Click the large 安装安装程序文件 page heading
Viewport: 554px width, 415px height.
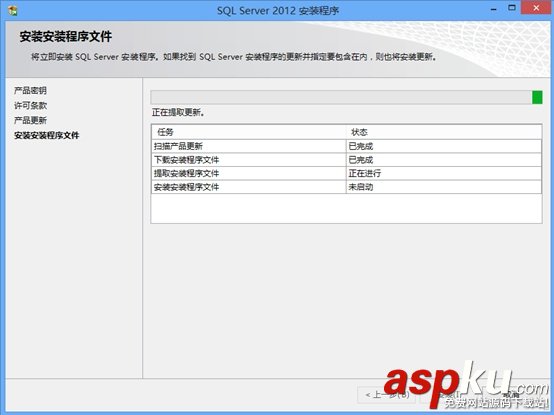tap(66, 36)
